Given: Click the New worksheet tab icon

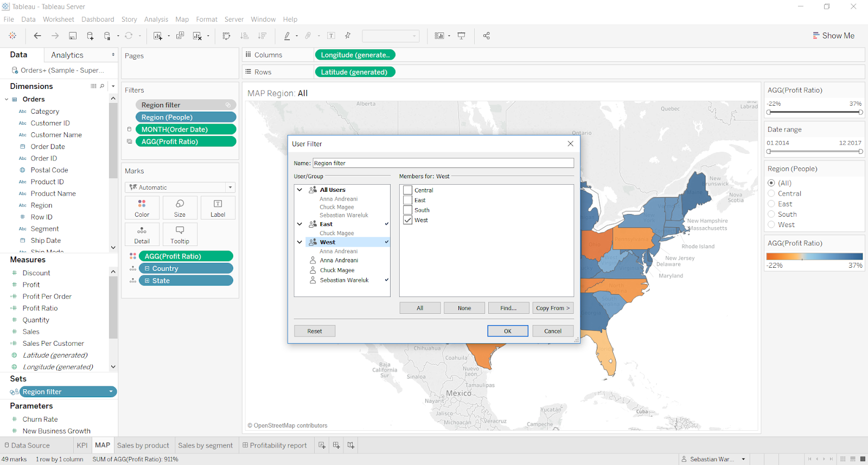Looking at the screenshot, I should coord(322,445).
